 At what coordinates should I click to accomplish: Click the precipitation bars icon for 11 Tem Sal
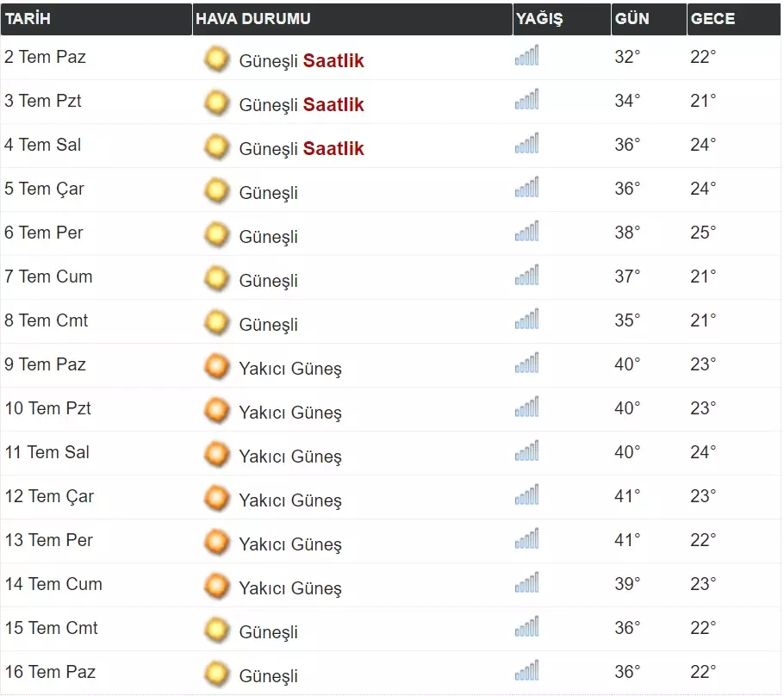coord(526,451)
